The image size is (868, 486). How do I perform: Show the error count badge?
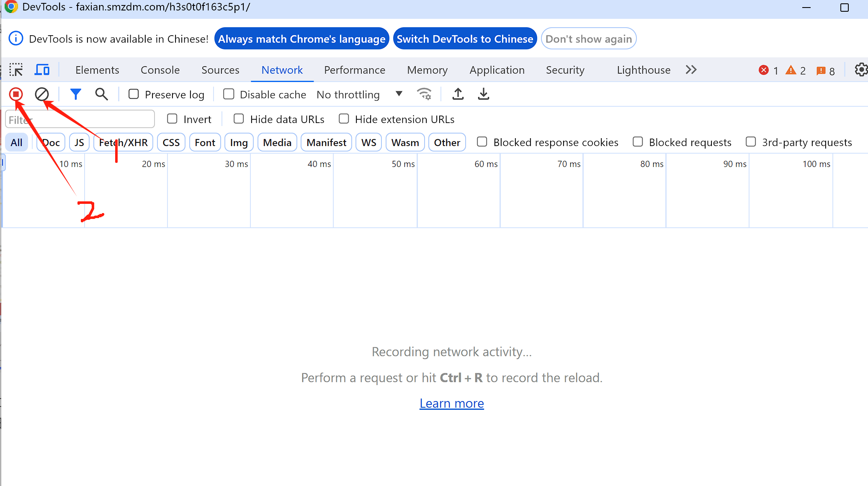tap(768, 70)
